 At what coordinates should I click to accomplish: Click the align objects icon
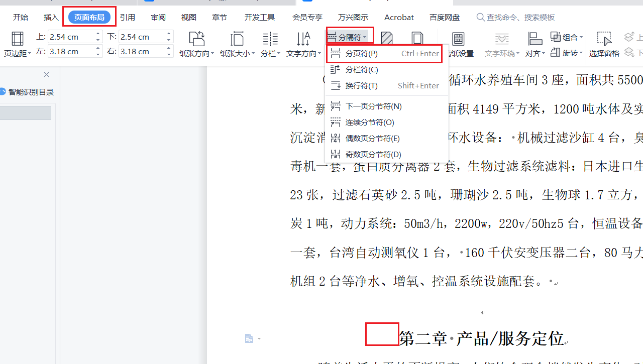coord(534,39)
